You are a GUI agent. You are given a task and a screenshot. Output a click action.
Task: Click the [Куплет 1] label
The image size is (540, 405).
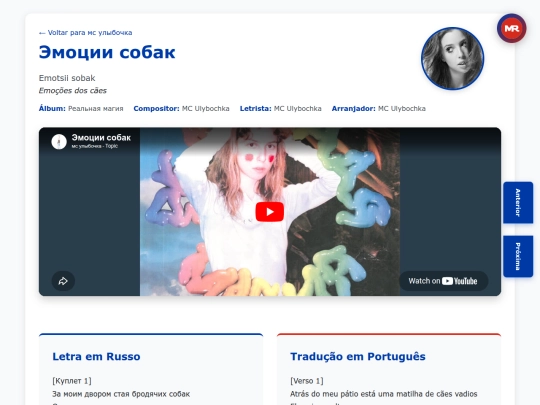[72, 381]
